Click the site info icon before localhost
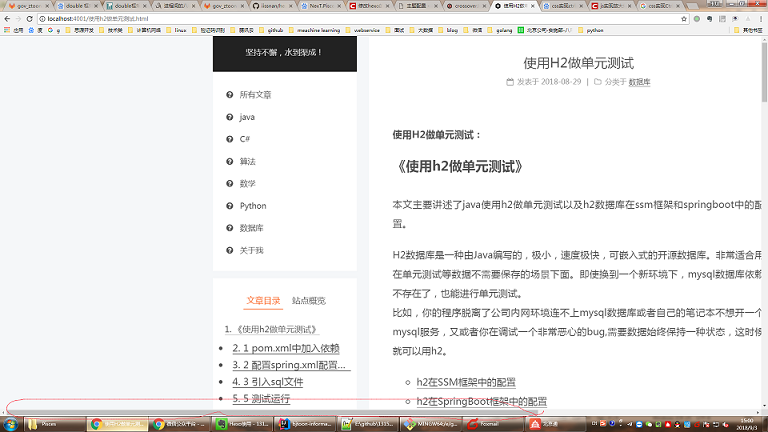Screen dimensions: 768x432 [x=42, y=19]
